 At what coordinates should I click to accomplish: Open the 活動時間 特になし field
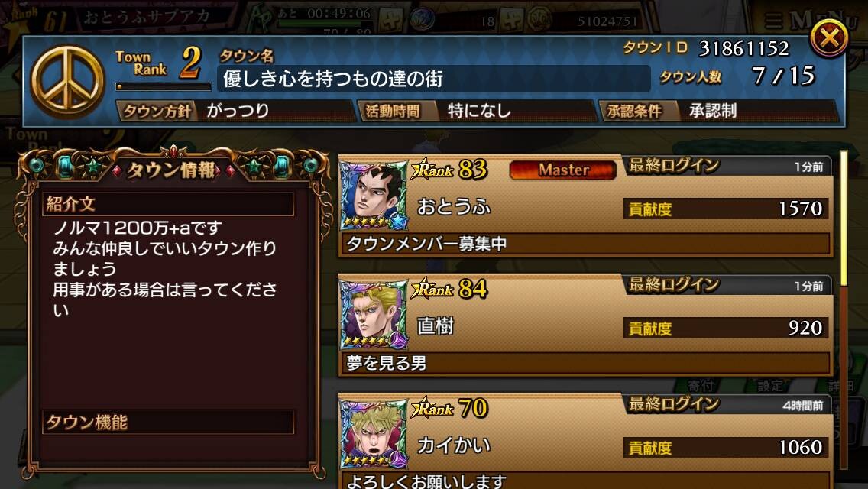tap(476, 111)
